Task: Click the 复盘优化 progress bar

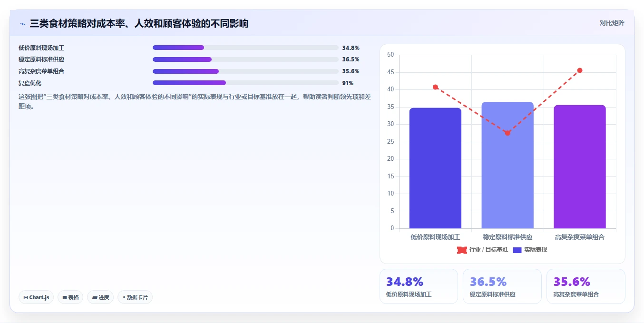Action: [x=245, y=83]
